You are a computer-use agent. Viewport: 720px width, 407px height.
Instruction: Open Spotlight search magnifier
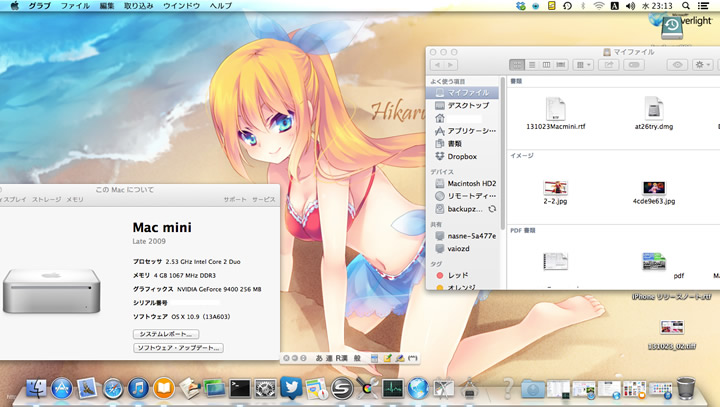(x=686, y=6)
